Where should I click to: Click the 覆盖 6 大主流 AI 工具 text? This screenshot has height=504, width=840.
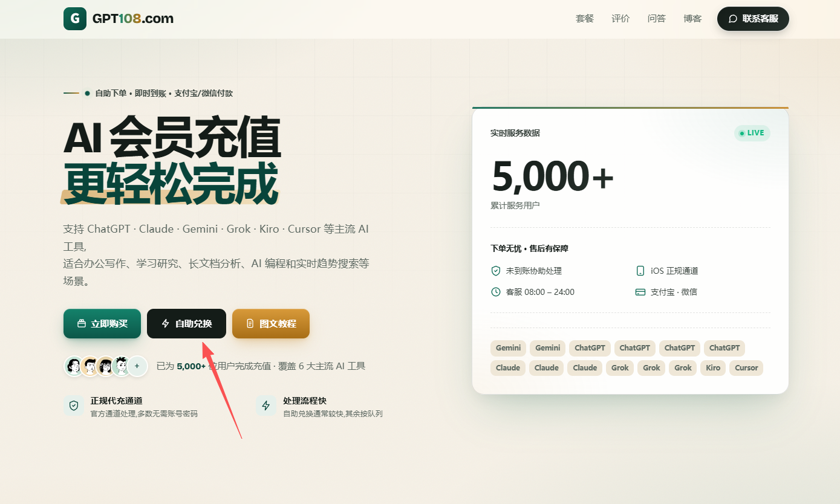(x=322, y=366)
